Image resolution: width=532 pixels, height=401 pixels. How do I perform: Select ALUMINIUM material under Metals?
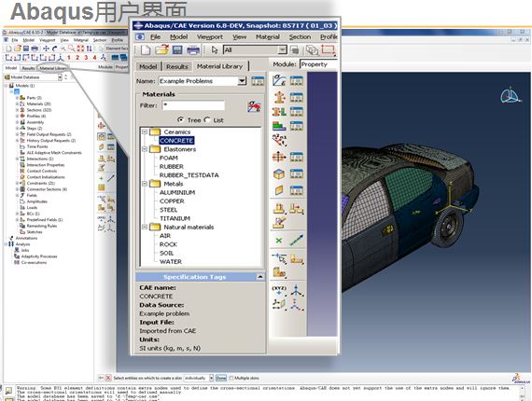(177, 192)
